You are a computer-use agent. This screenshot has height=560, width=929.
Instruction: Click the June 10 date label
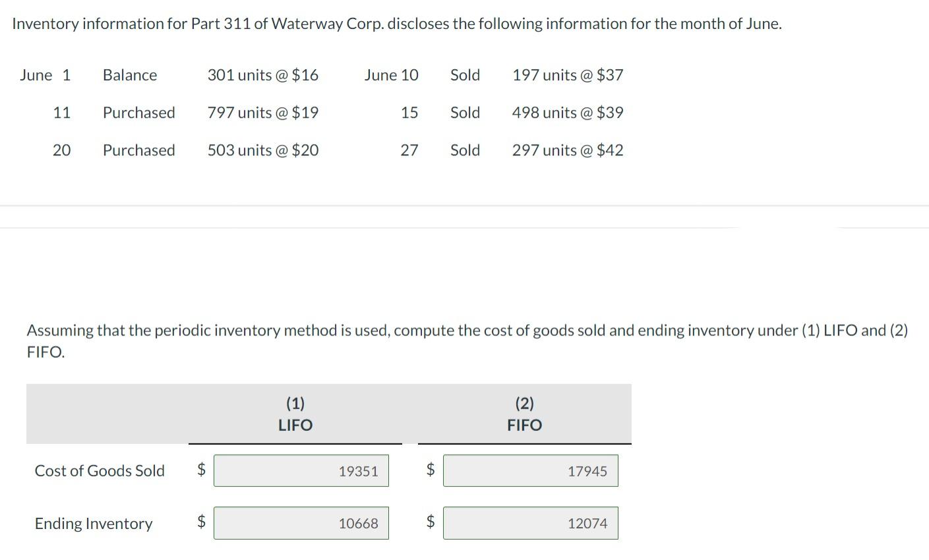[x=391, y=75]
